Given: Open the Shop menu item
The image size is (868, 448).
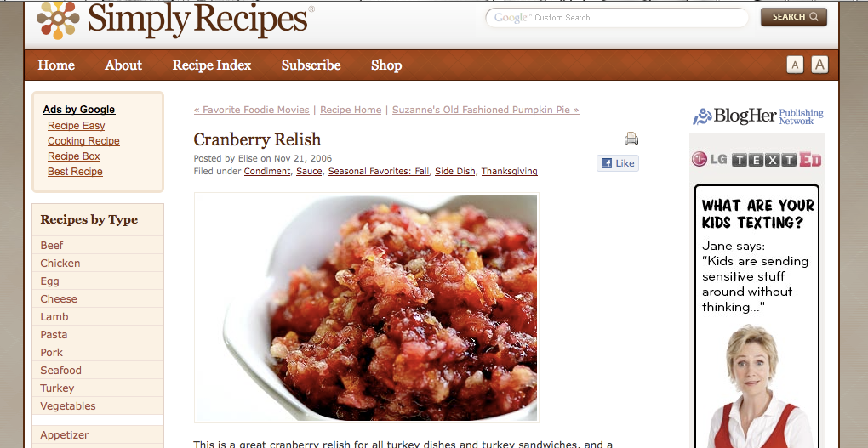Looking at the screenshot, I should 386,65.
